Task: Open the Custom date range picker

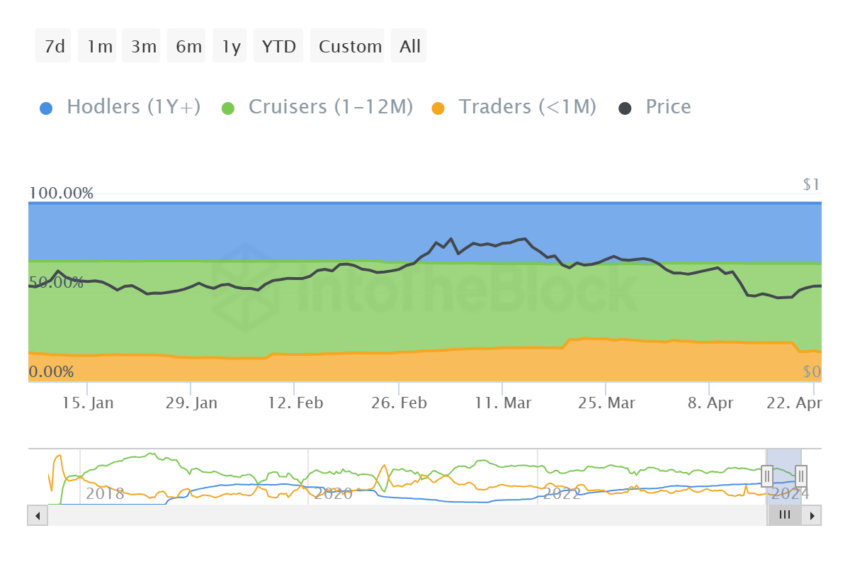Action: coord(350,46)
